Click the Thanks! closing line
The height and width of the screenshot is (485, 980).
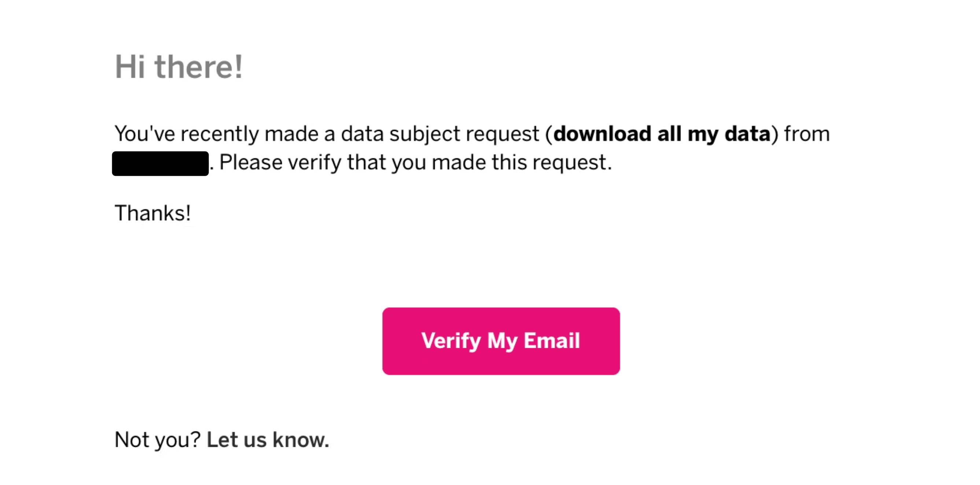click(152, 214)
